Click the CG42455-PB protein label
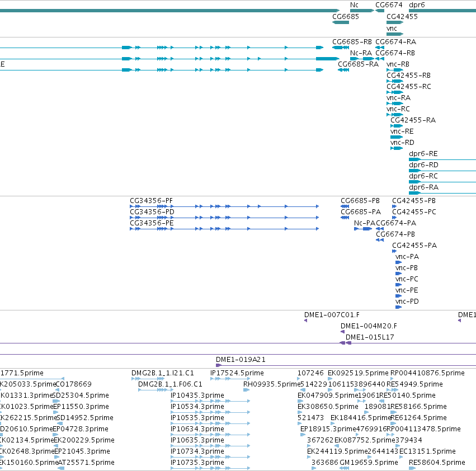The width and height of the screenshot is (476, 471). (414, 201)
